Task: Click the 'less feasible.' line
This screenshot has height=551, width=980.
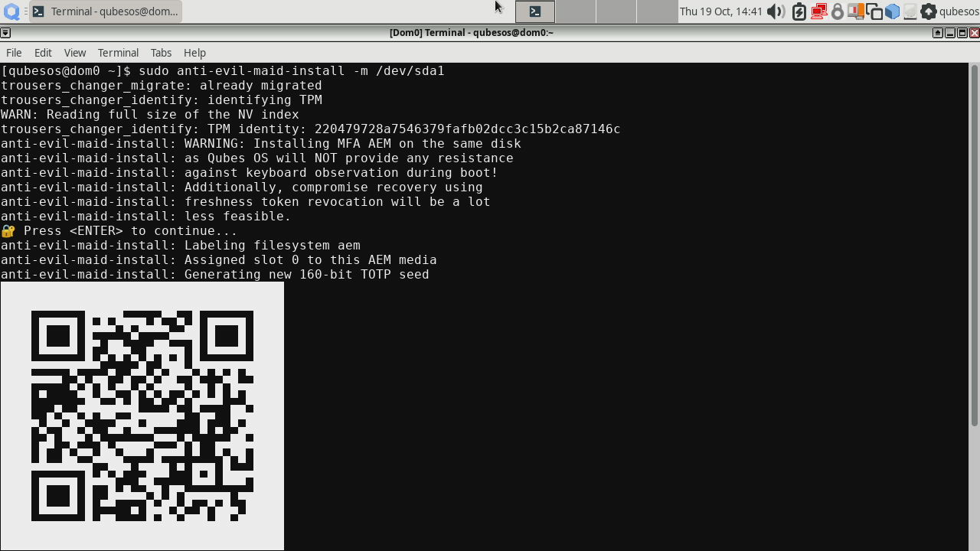Action: (x=237, y=217)
